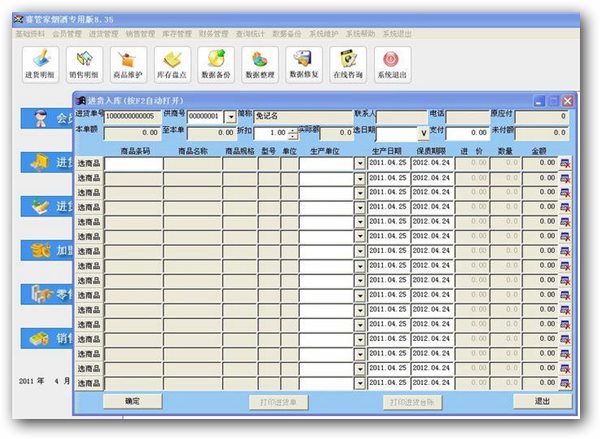Click the 数据整理 toolbar icon
This screenshot has width=600, height=439.
(x=260, y=64)
